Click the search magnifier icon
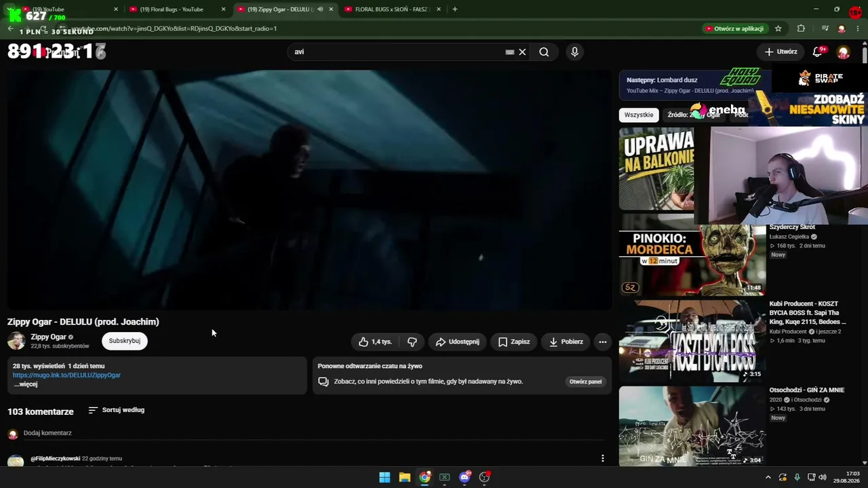The width and height of the screenshot is (868, 488). click(x=544, y=52)
